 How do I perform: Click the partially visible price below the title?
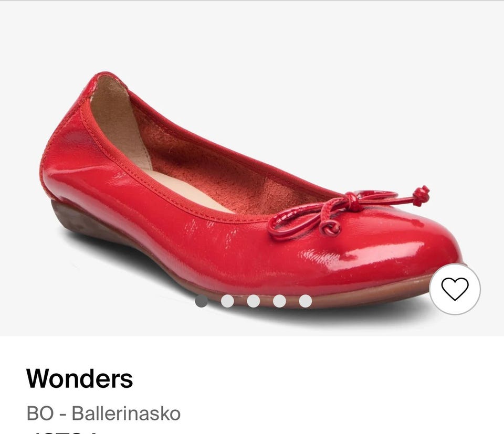pyautogui.click(x=64, y=432)
